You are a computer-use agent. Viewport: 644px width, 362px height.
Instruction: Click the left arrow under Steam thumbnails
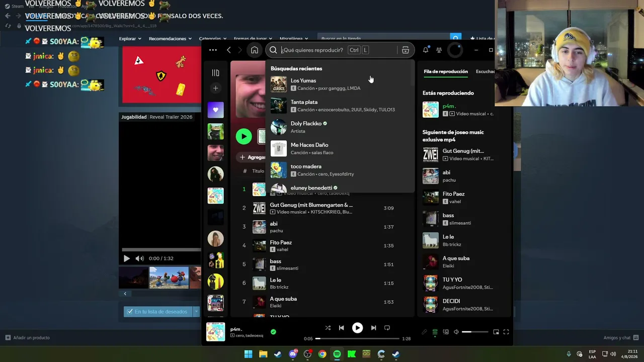click(x=125, y=294)
